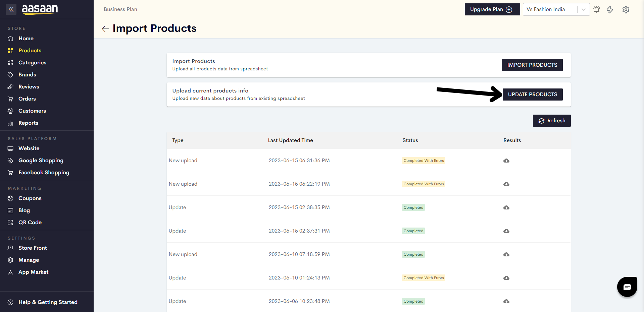Download results for 2023-06-06 update

(506, 301)
